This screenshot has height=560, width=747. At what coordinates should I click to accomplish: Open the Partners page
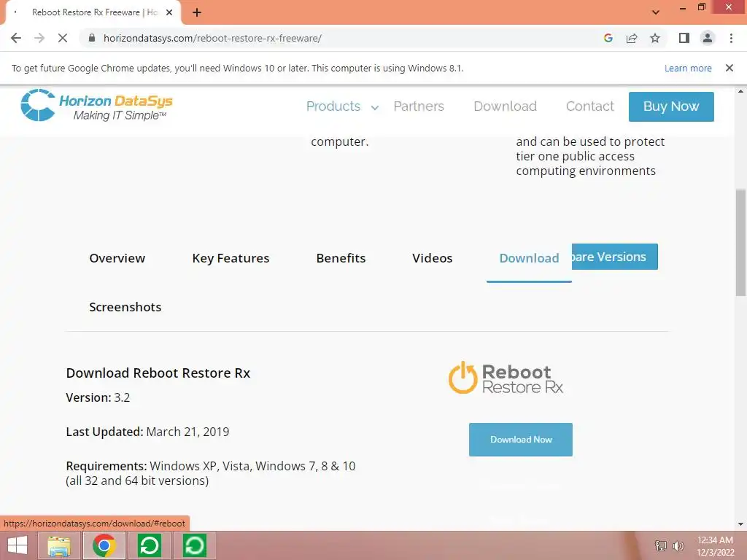pyautogui.click(x=419, y=106)
